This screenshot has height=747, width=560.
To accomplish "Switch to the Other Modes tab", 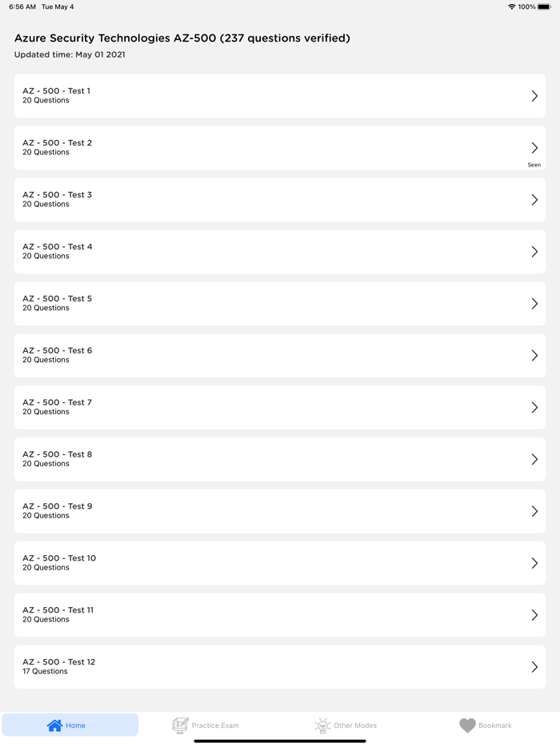I will 346,725.
